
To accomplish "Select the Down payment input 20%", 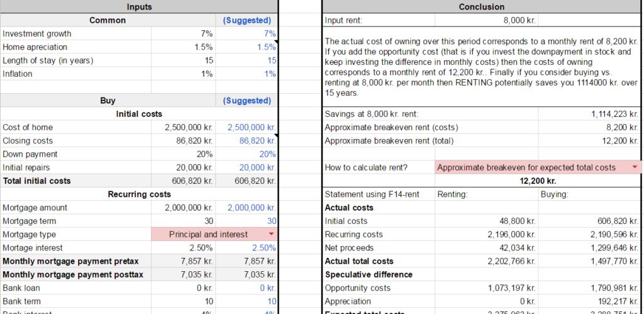I will click(x=183, y=154).
